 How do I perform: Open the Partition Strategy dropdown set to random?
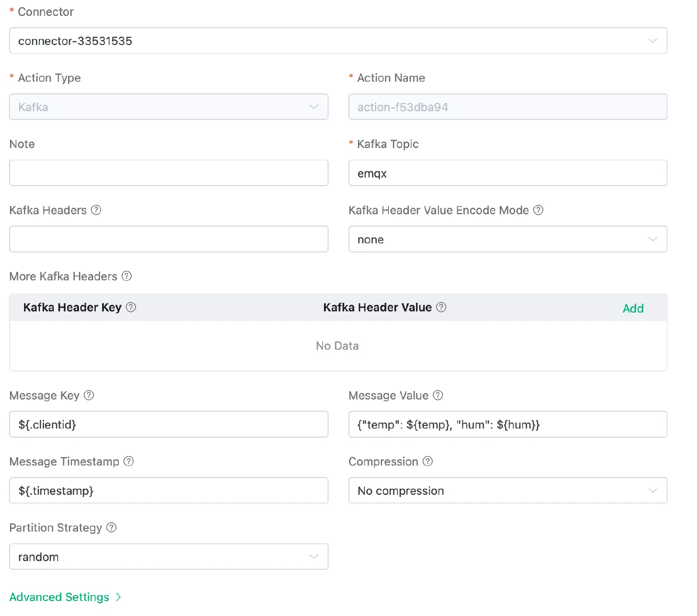tap(168, 557)
